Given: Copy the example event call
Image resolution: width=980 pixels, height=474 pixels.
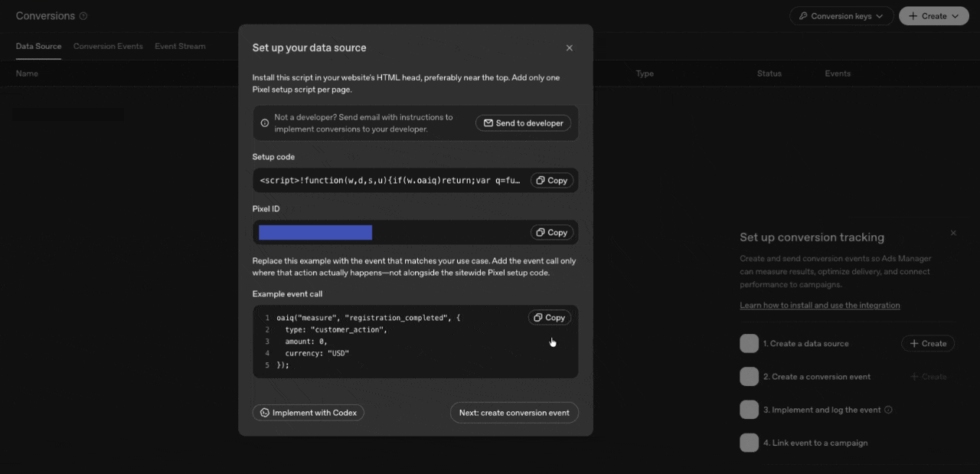Looking at the screenshot, I should [x=549, y=318].
